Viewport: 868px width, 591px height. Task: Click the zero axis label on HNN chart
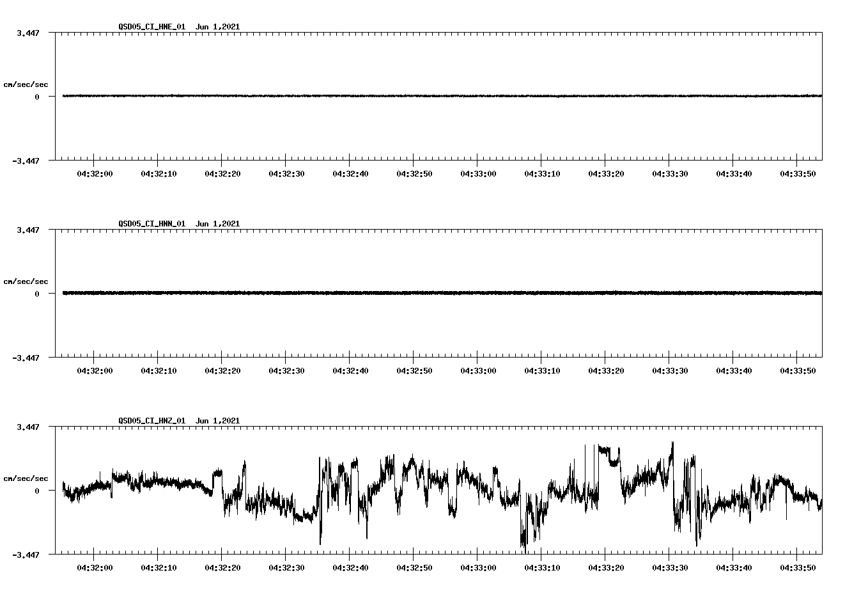(37, 294)
